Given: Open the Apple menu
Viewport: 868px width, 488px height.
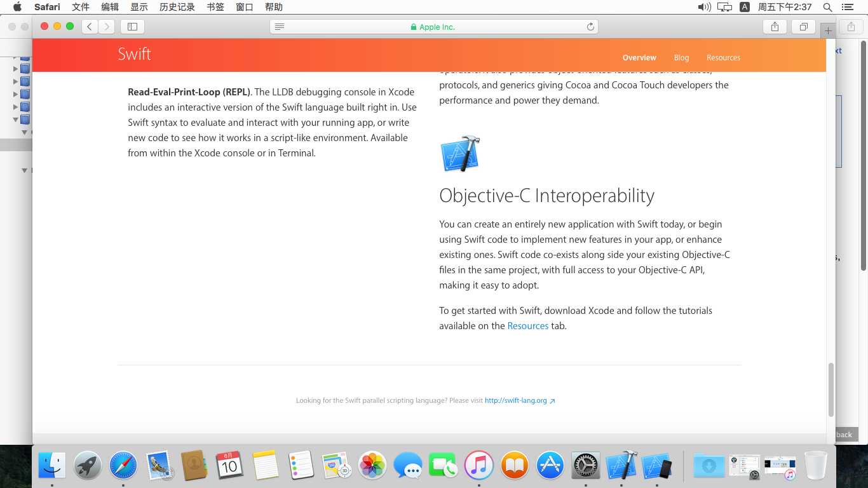Looking at the screenshot, I should (x=17, y=7).
